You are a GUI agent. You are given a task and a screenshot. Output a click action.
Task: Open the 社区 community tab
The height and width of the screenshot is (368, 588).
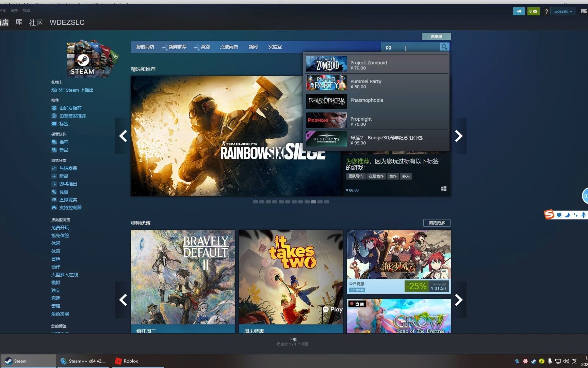tap(36, 22)
